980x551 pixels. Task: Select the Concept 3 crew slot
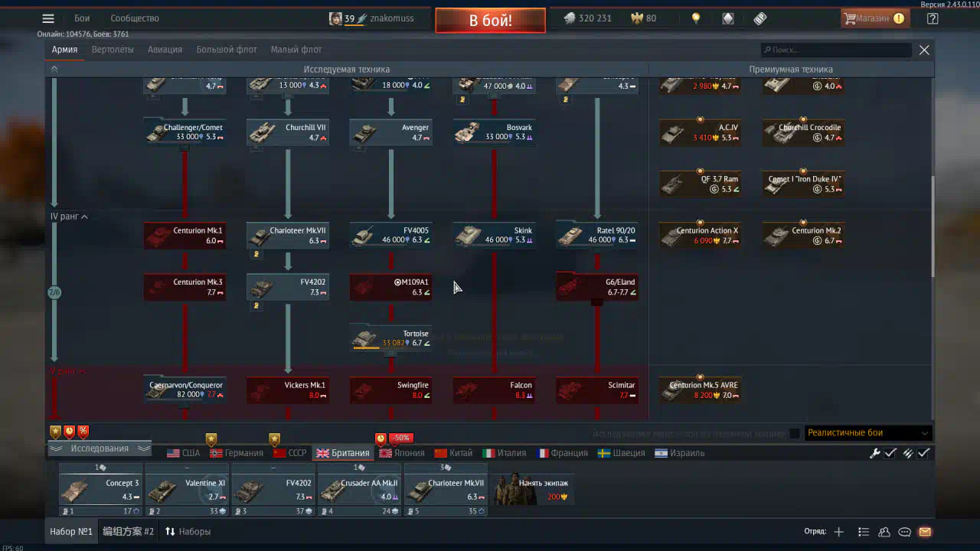(101, 489)
